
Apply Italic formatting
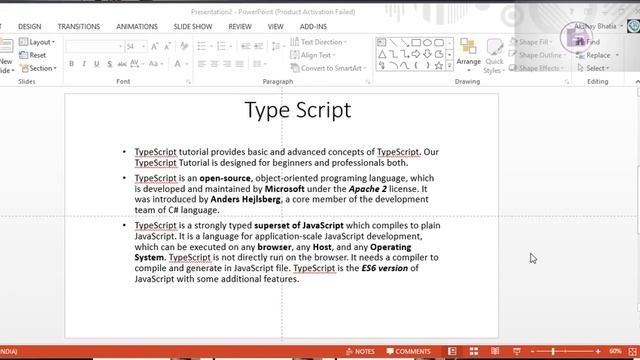tap(84, 64)
